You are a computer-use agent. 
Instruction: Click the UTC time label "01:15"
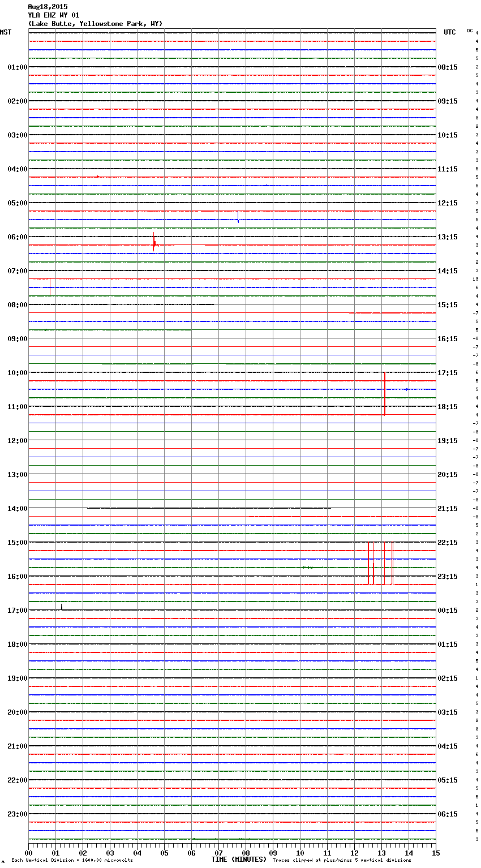coord(448,644)
